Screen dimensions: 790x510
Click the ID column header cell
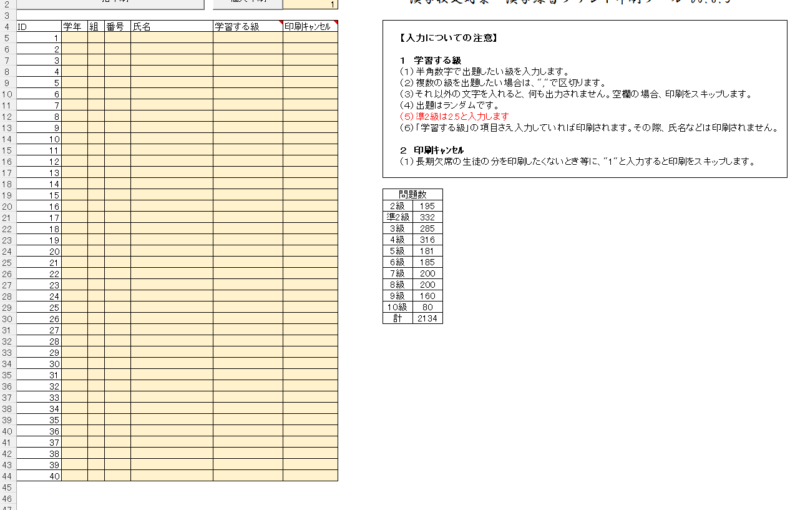pyautogui.click(x=38, y=26)
